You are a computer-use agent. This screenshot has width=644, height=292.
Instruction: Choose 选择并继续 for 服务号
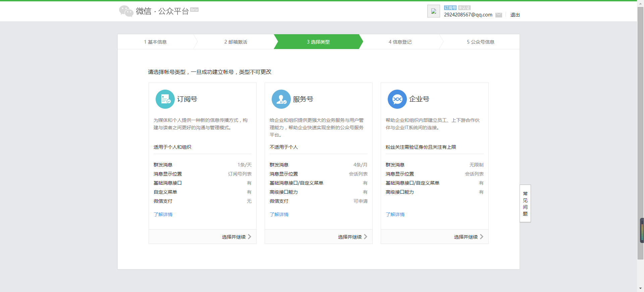350,237
